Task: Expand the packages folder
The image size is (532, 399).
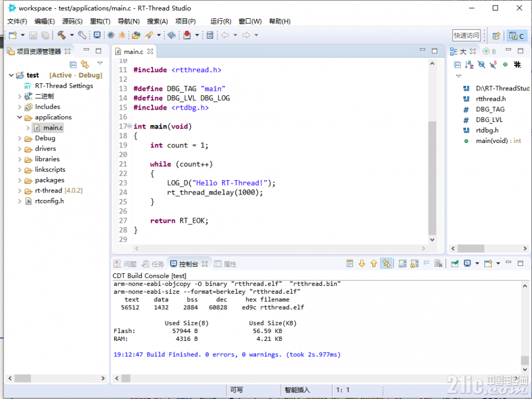Action: pos(20,181)
